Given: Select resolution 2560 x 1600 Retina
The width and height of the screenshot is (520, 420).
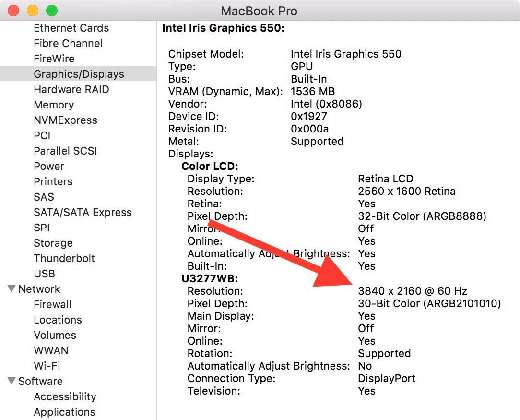Looking at the screenshot, I should (x=407, y=191).
